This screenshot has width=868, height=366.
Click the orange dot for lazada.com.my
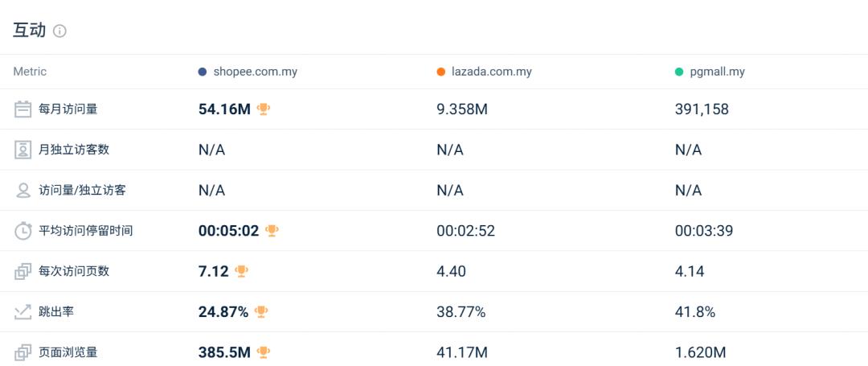click(440, 72)
